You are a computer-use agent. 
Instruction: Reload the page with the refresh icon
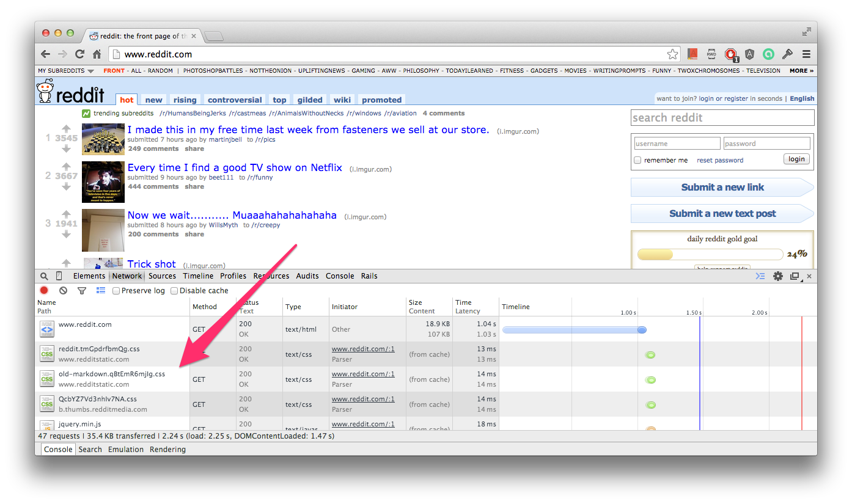pos(79,54)
